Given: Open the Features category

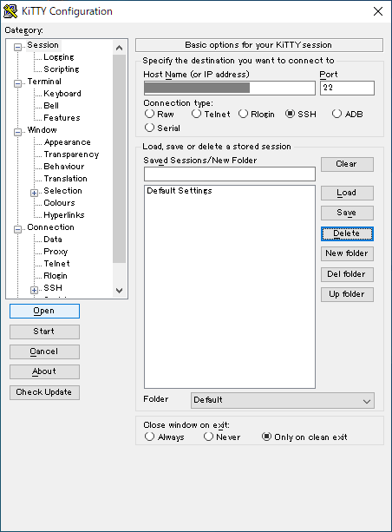Looking at the screenshot, I should (x=62, y=118).
